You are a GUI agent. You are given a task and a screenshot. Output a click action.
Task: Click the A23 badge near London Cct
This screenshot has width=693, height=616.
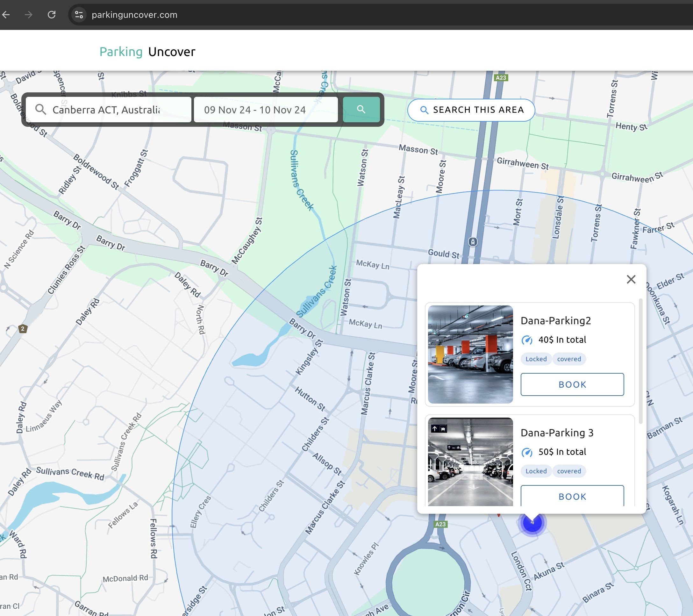point(440,524)
